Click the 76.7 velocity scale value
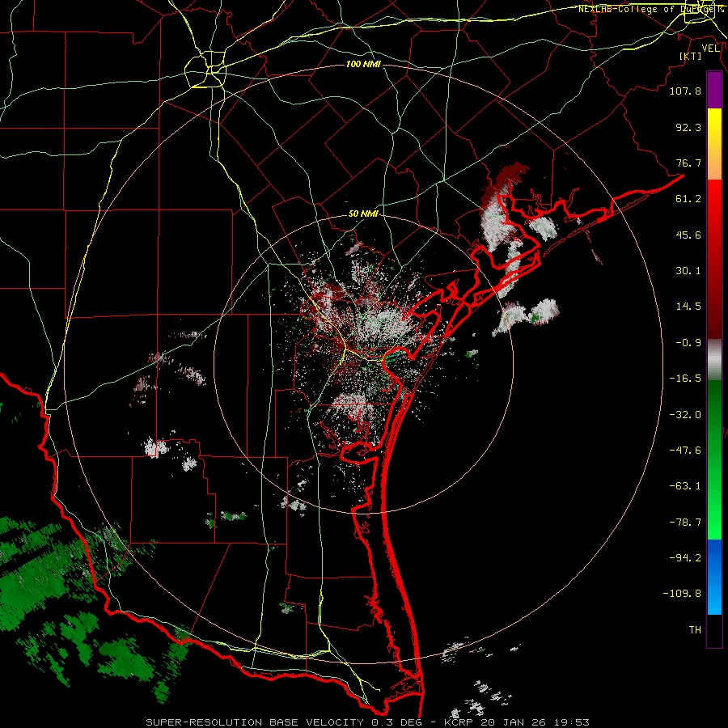The height and width of the screenshot is (728, 728). click(x=688, y=163)
